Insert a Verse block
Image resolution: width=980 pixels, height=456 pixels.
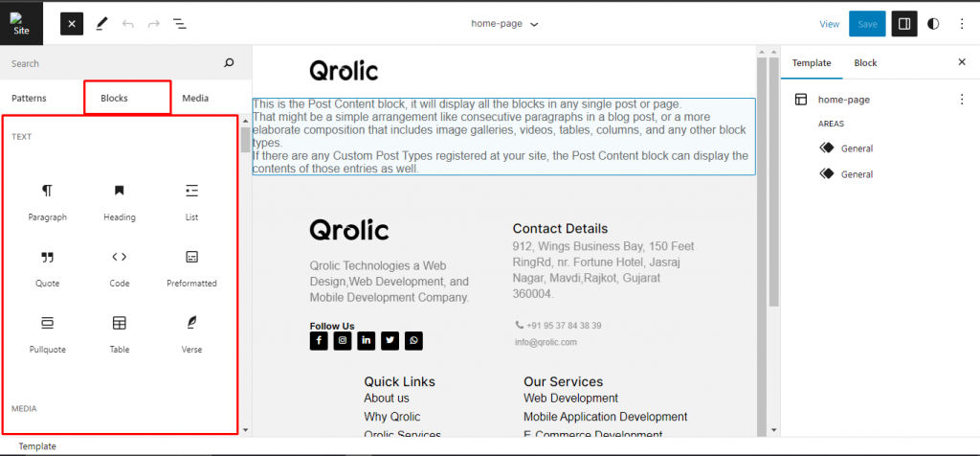coord(191,335)
